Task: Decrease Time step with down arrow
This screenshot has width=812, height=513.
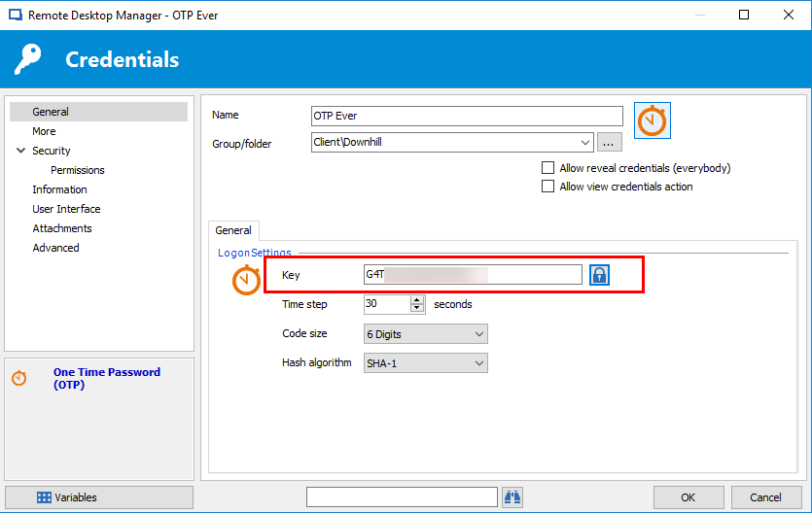Action: [x=417, y=308]
